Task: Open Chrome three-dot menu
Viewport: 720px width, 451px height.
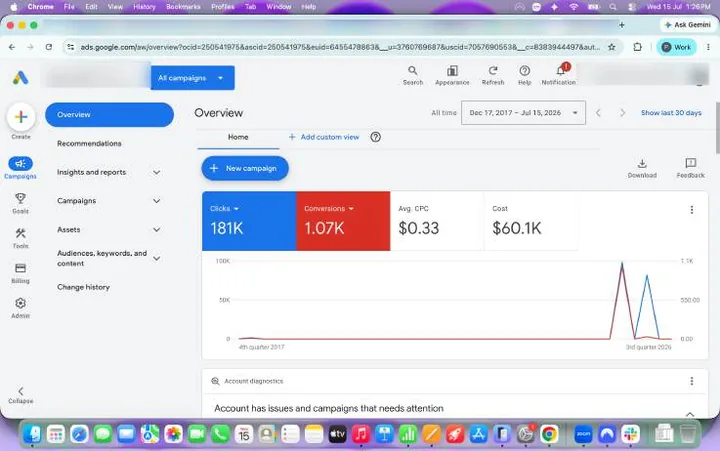Action: point(709,47)
